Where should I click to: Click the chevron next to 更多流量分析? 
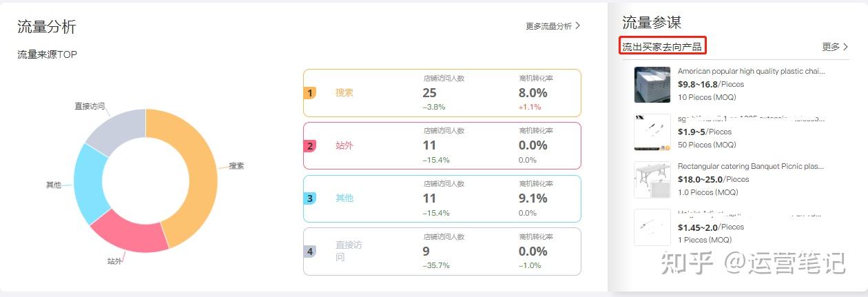pos(578,26)
